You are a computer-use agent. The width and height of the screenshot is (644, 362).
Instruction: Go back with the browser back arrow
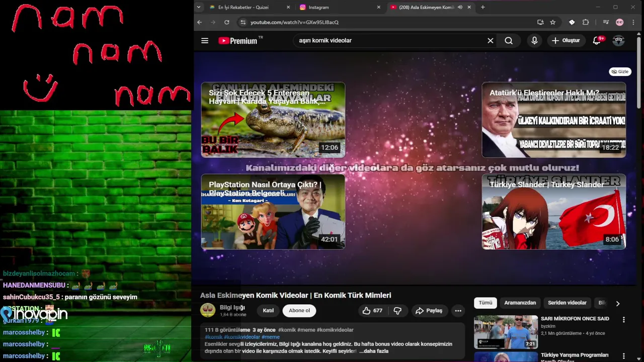(199, 22)
